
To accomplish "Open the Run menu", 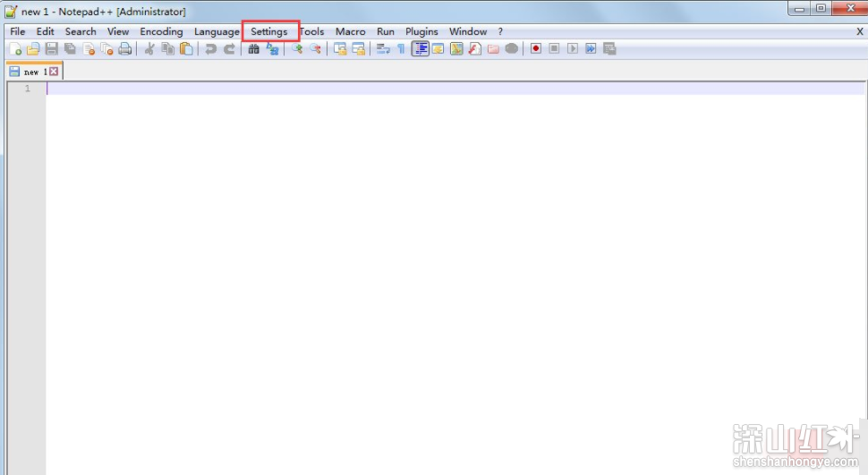I will tap(386, 31).
